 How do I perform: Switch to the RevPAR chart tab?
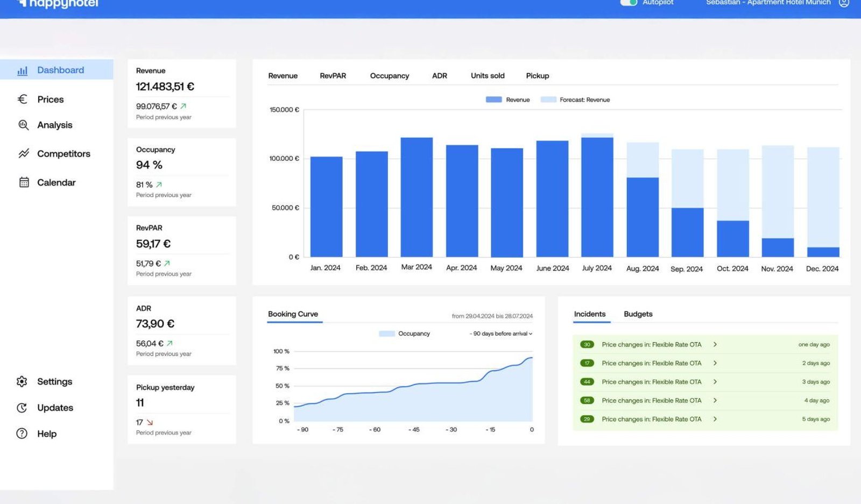click(x=333, y=76)
